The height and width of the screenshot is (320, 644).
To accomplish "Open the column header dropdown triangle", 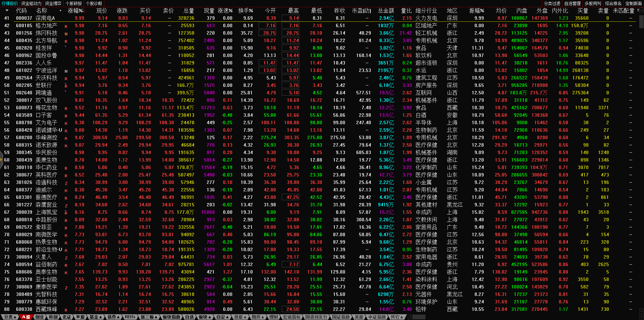I will click(7, 11).
